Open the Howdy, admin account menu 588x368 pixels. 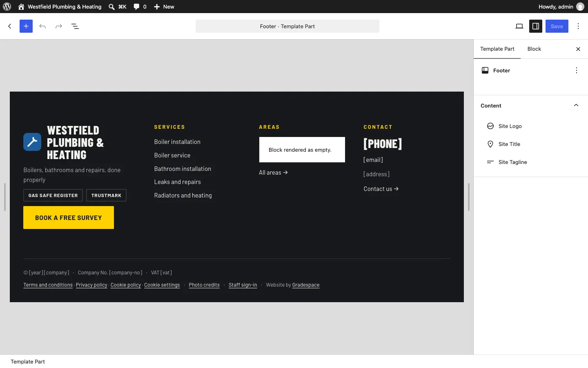pos(561,7)
